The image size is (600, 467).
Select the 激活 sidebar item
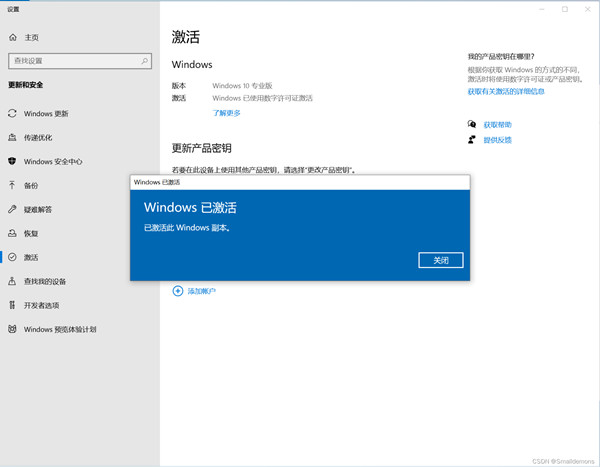(31, 257)
